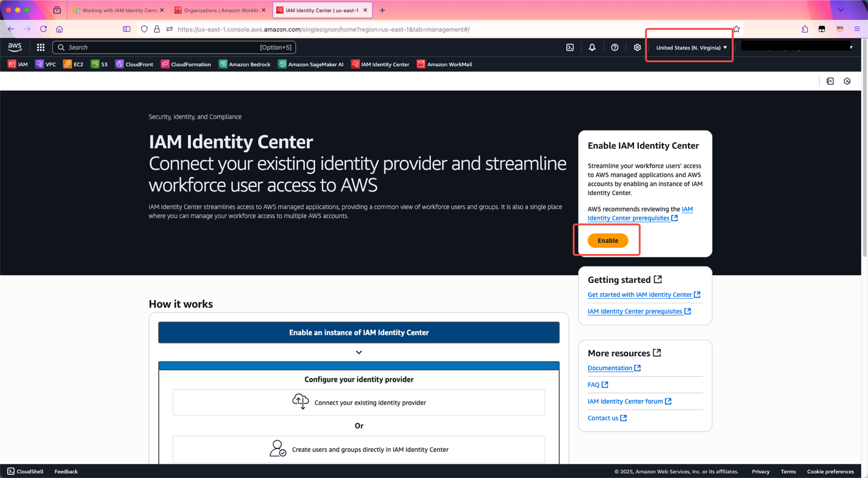Close the Organizations | Amazon WorkMail tab
Screen dimensions: 868x478
264,10
